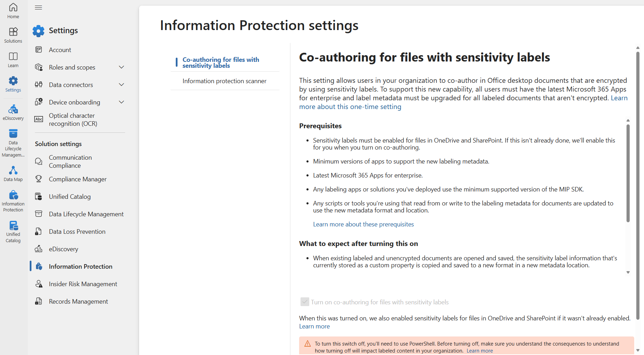Open the Unified Catalog rail icon
644x355 pixels.
[13, 231]
